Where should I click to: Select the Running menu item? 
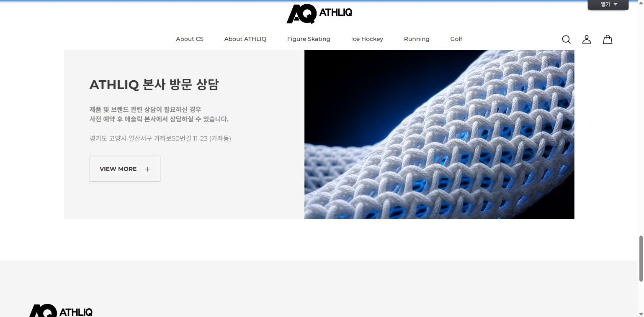pos(417,39)
